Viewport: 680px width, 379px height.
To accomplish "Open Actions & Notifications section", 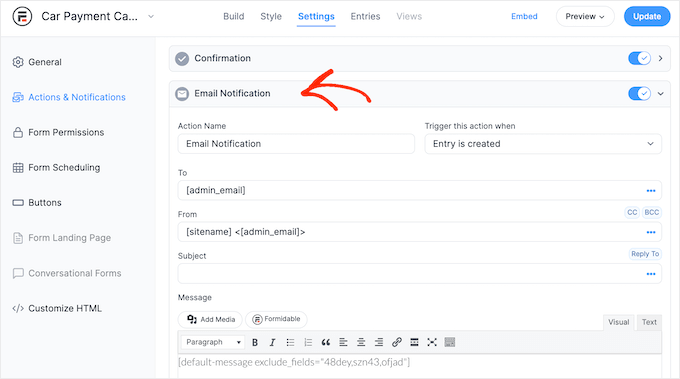I will click(x=77, y=97).
